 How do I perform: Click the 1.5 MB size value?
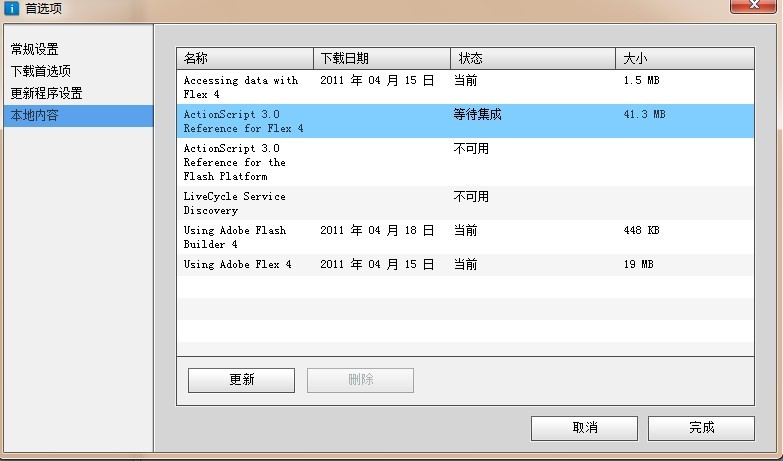click(x=641, y=80)
